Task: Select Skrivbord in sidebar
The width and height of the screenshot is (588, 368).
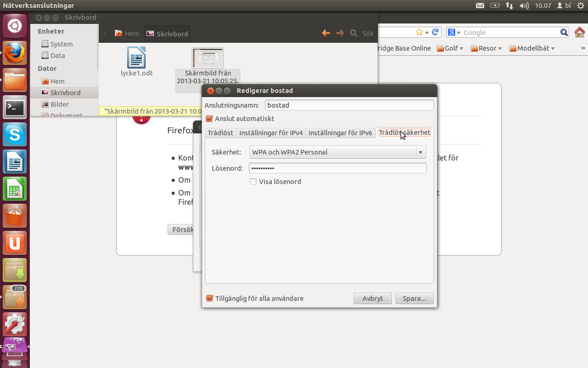Action: (64, 92)
